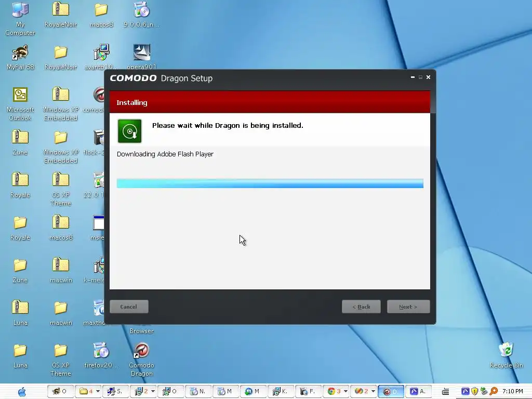
Task: Click the < Back button in setup
Action: coord(361,307)
